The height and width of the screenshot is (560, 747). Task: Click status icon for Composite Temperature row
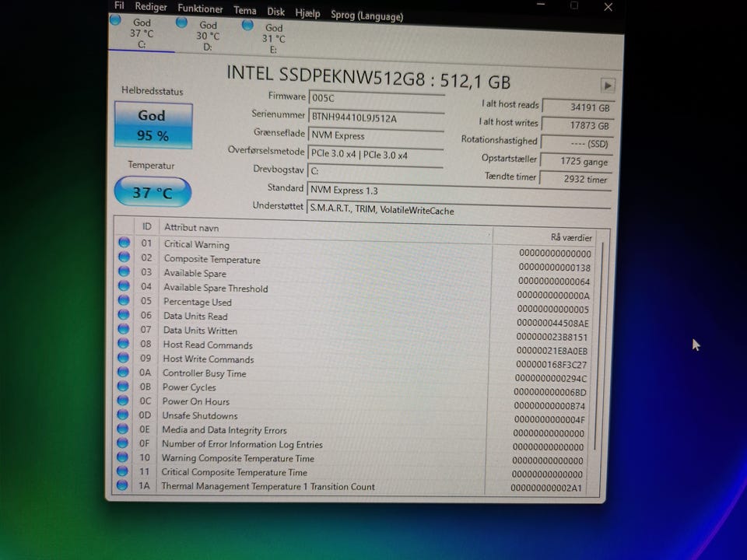(x=124, y=257)
